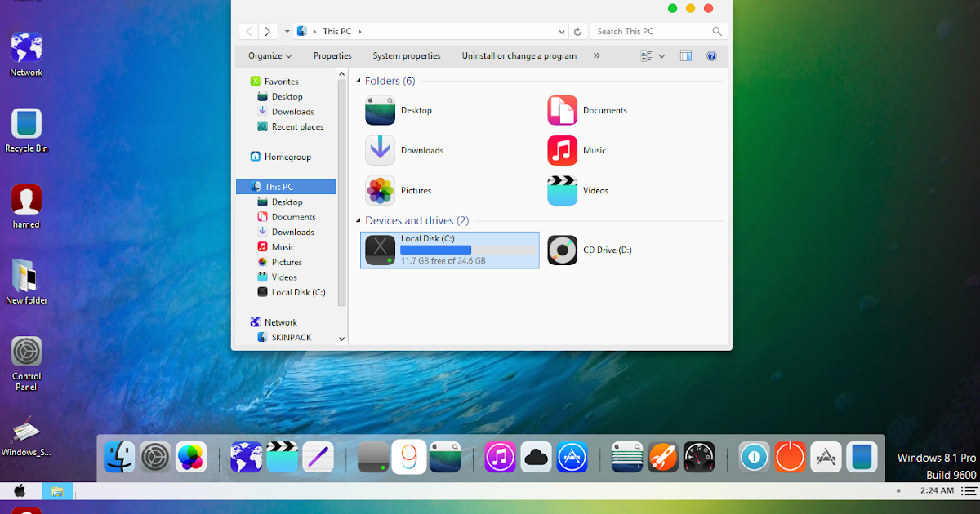Click Properties in the toolbar
The width and height of the screenshot is (980, 514).
(x=332, y=56)
